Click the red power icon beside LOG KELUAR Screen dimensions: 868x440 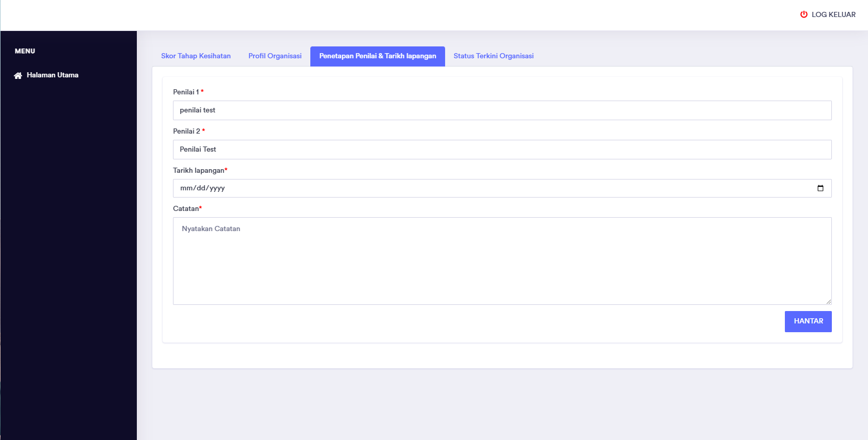click(x=803, y=14)
